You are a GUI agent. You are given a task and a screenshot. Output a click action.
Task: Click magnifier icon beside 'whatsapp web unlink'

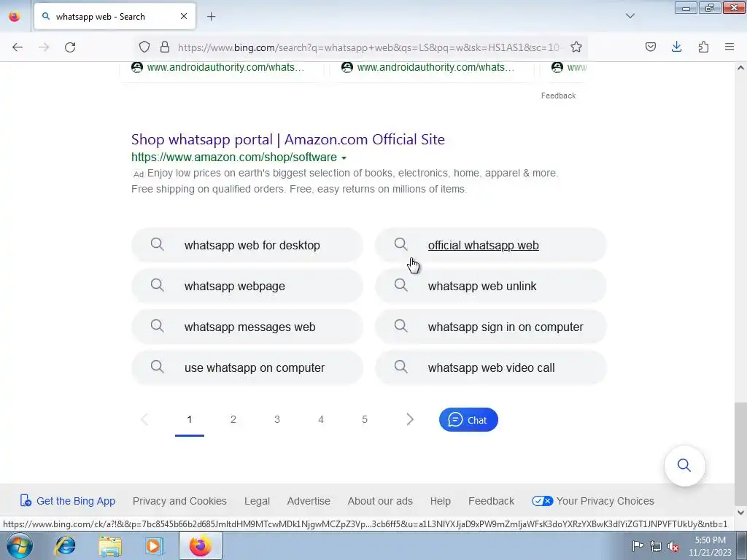point(401,285)
